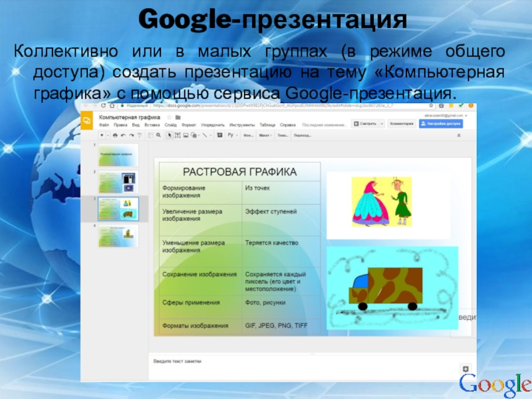
Task: Open dropdown next to new slide button
Action: click(x=108, y=135)
